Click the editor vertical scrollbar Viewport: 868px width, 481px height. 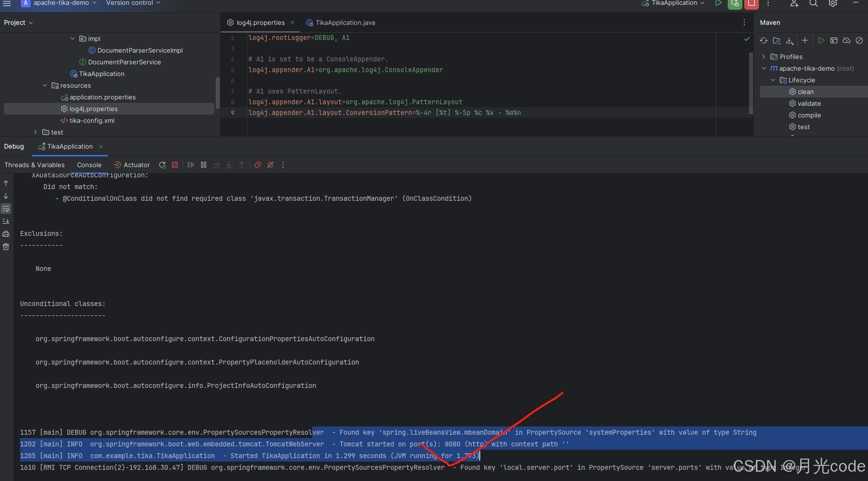pos(751,83)
